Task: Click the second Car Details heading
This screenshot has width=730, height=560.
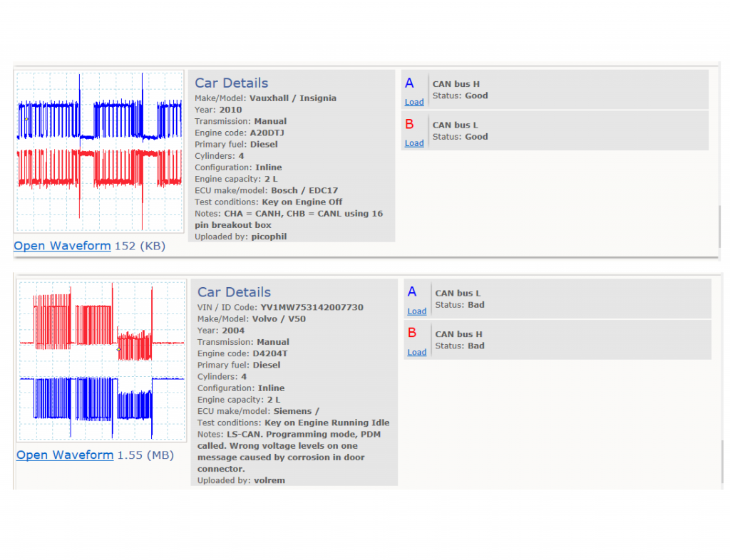Action: point(234,292)
